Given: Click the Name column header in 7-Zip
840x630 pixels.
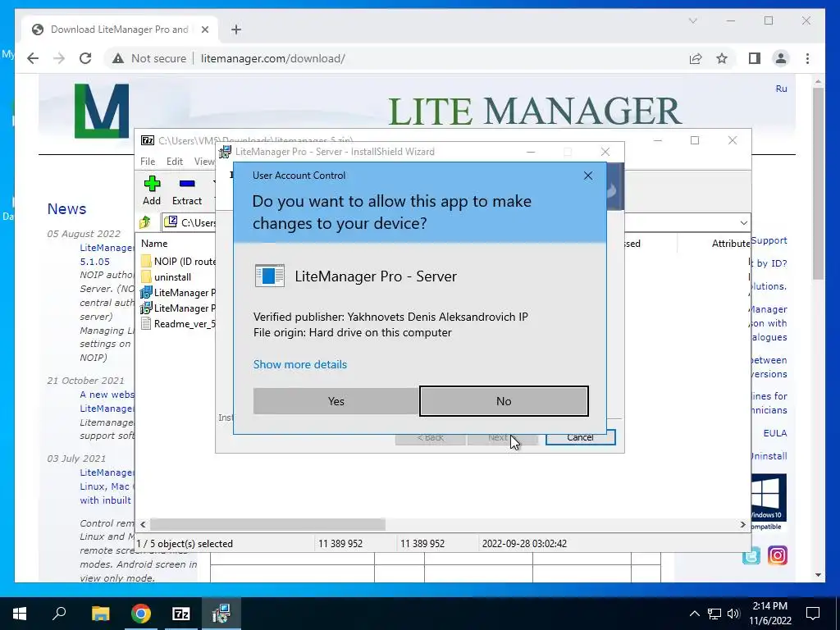Looking at the screenshot, I should tap(154, 243).
